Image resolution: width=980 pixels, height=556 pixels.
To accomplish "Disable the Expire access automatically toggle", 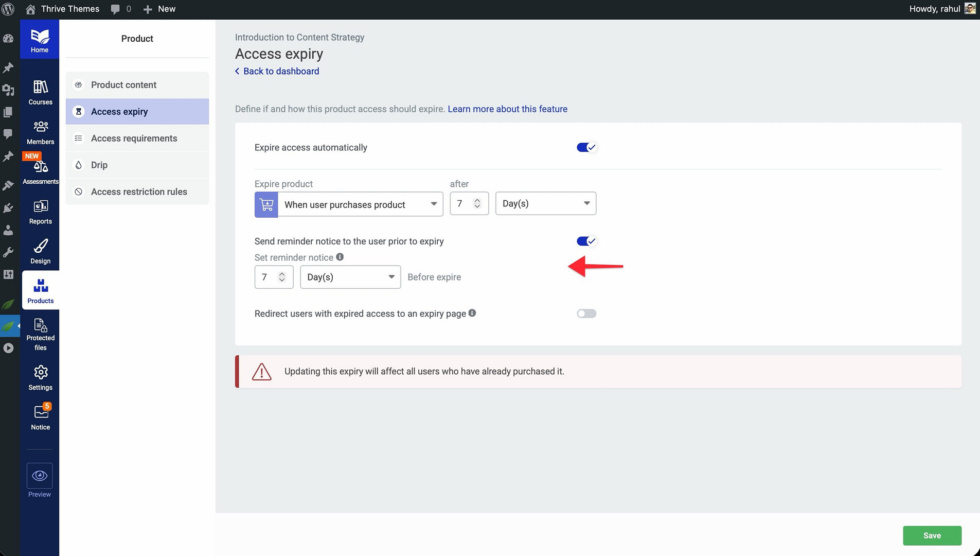I will [x=586, y=148].
